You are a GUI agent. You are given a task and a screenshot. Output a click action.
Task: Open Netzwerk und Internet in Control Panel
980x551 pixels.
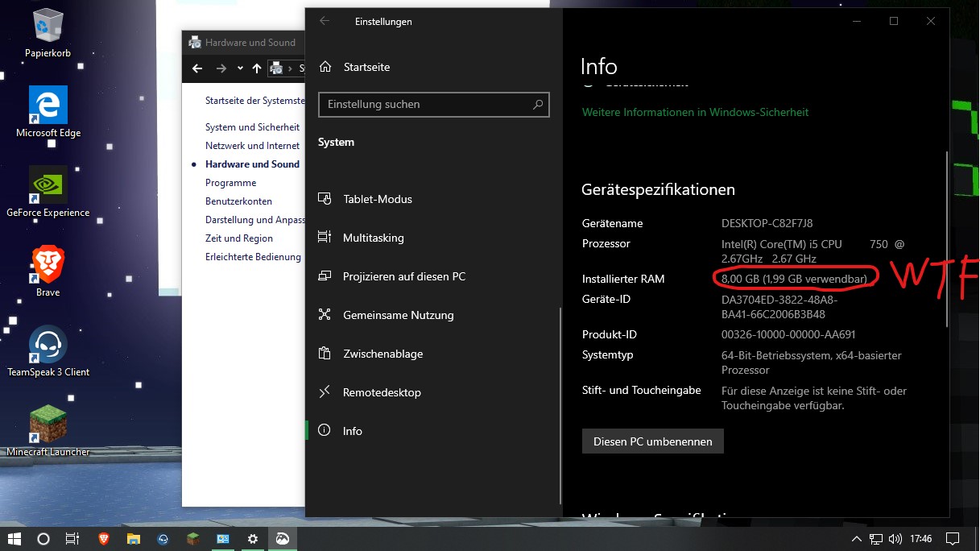[252, 146]
